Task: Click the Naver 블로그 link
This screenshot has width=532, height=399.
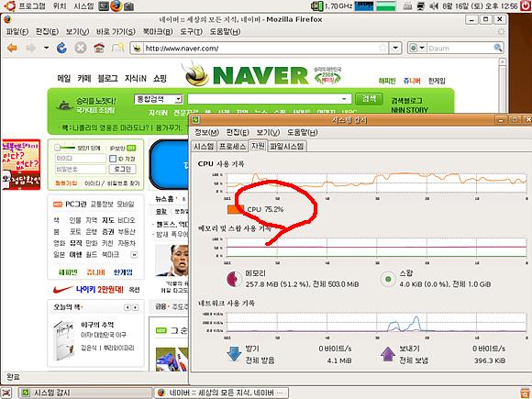Action: tap(107, 79)
